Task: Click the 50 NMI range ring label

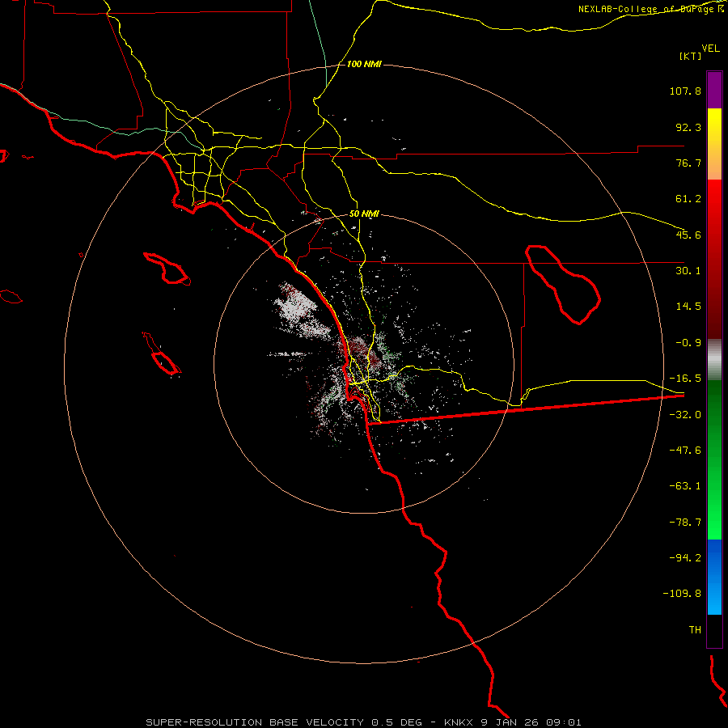Action: 364,214
